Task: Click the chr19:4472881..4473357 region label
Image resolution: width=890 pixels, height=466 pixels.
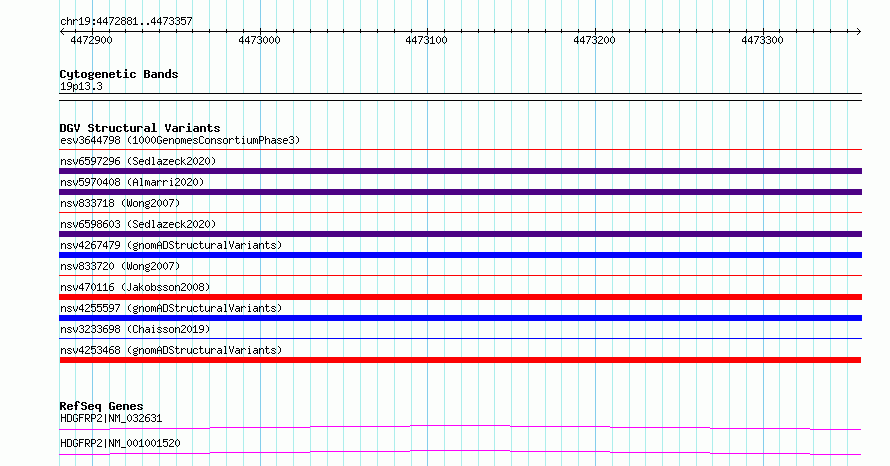Action: (x=126, y=22)
